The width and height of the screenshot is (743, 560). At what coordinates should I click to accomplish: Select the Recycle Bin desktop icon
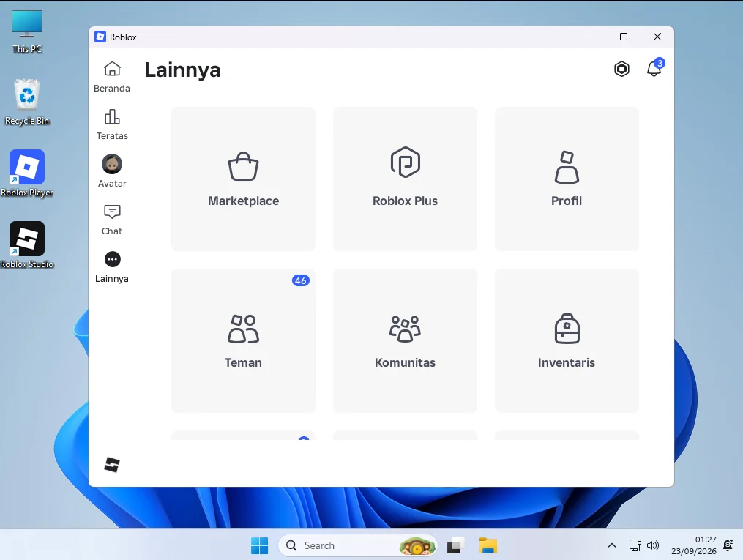point(27,102)
